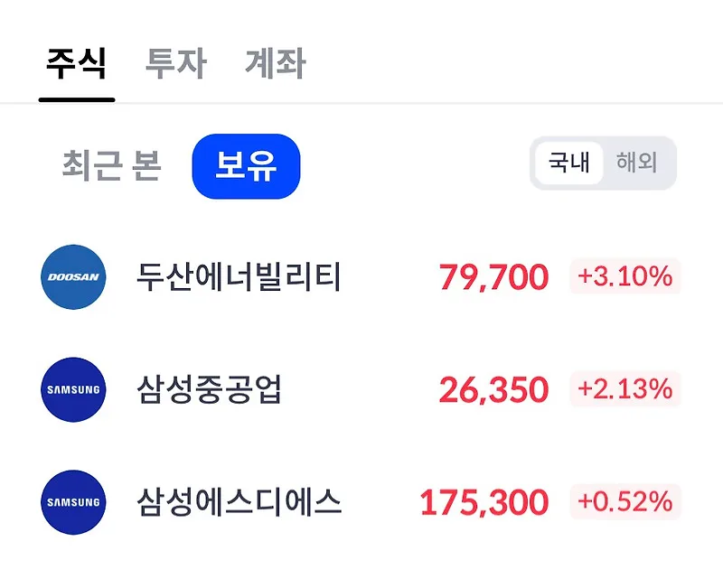Click the Samsung logo beside 삼성에스디에스
Screen dimensions: 723x588
tap(73, 502)
